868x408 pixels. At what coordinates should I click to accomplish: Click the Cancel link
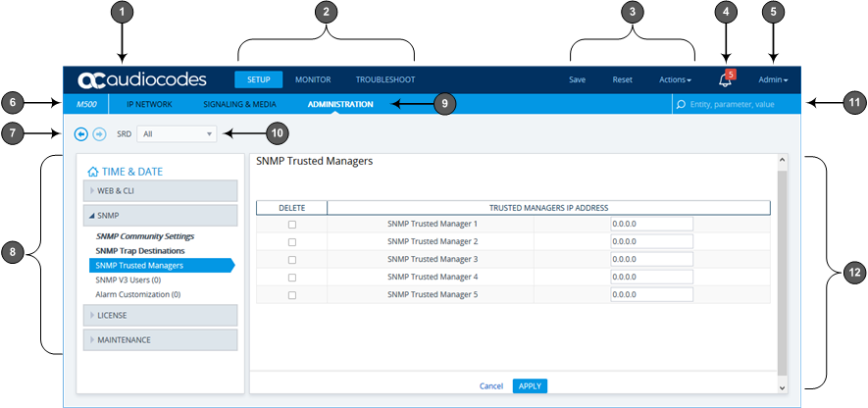pyautogui.click(x=490, y=385)
